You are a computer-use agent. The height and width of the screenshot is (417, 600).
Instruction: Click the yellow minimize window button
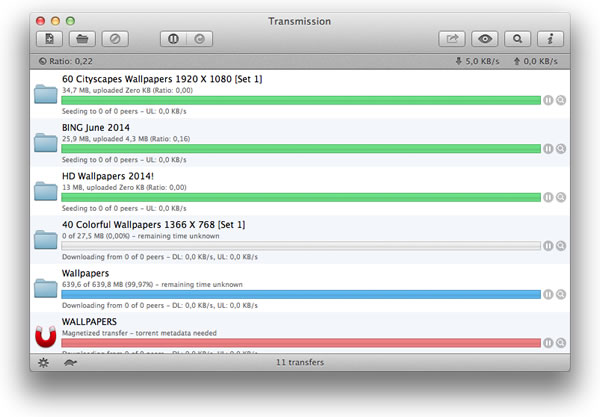55,21
